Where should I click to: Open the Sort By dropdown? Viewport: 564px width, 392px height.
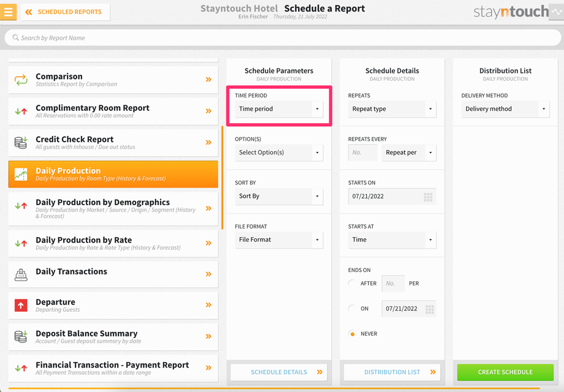(279, 196)
